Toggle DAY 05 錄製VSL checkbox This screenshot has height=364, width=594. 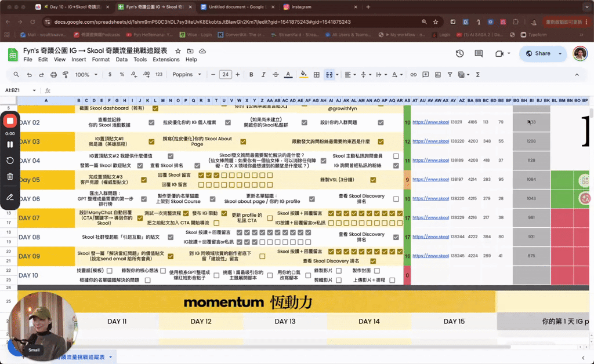pos(373,180)
